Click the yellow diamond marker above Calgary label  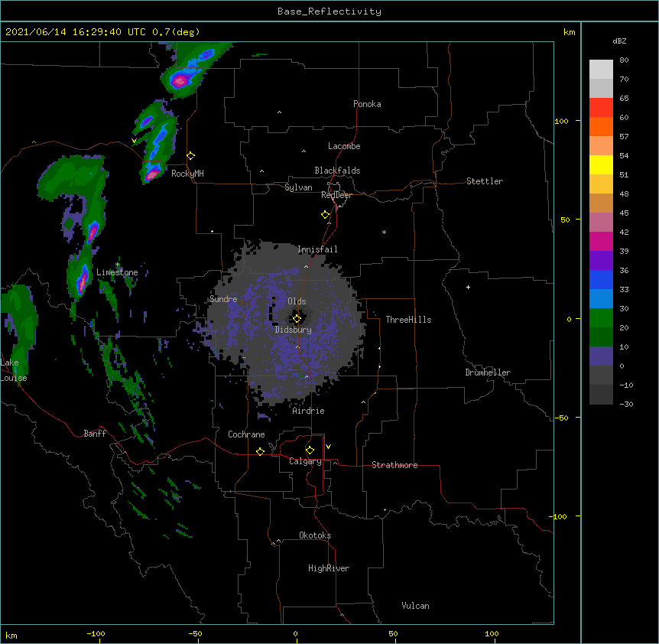pyautogui.click(x=310, y=450)
